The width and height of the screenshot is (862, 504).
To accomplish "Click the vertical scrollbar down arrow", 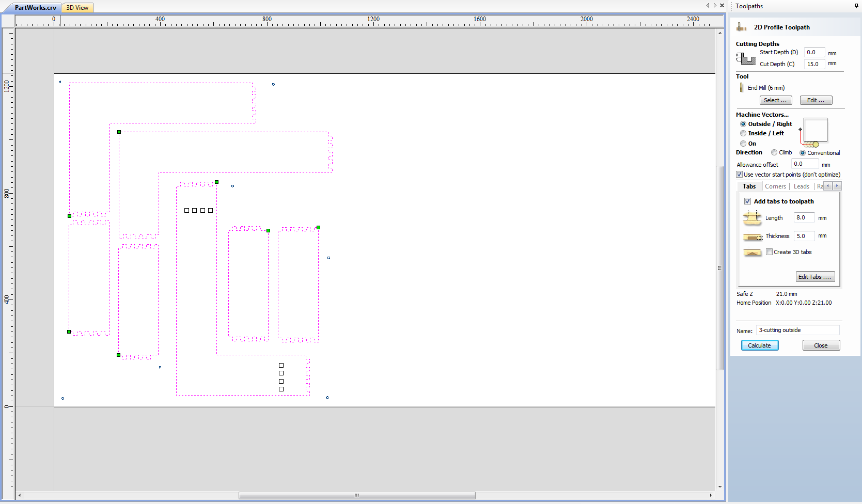I will tap(719, 486).
